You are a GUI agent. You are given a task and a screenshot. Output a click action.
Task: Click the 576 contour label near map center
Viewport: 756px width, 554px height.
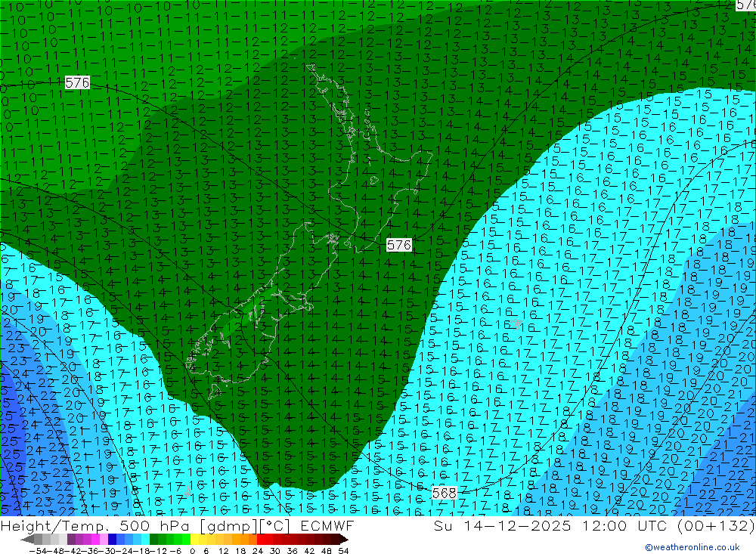click(399, 245)
